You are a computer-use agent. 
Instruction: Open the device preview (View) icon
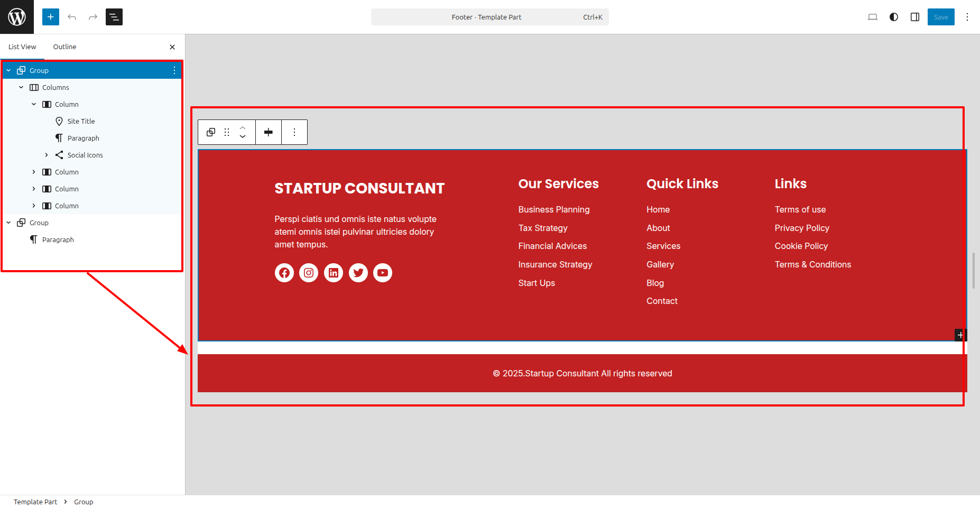click(873, 17)
